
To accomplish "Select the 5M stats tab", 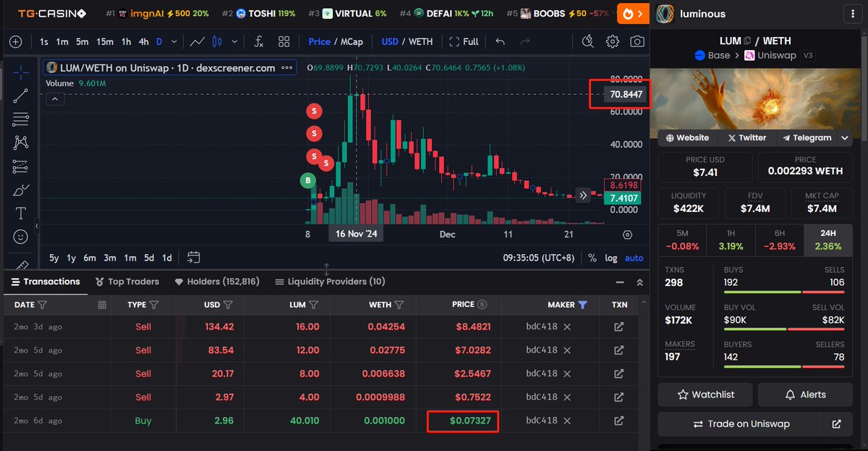I will click(682, 240).
